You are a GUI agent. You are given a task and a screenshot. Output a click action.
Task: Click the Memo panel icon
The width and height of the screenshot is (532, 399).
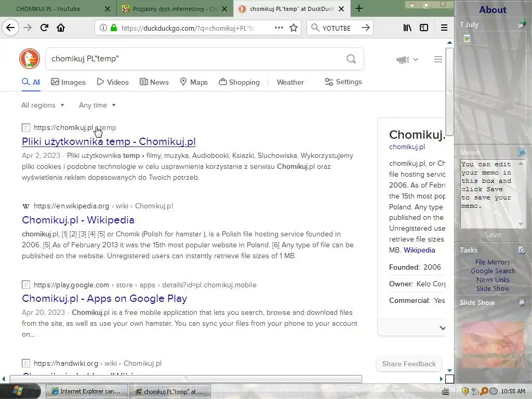click(522, 152)
